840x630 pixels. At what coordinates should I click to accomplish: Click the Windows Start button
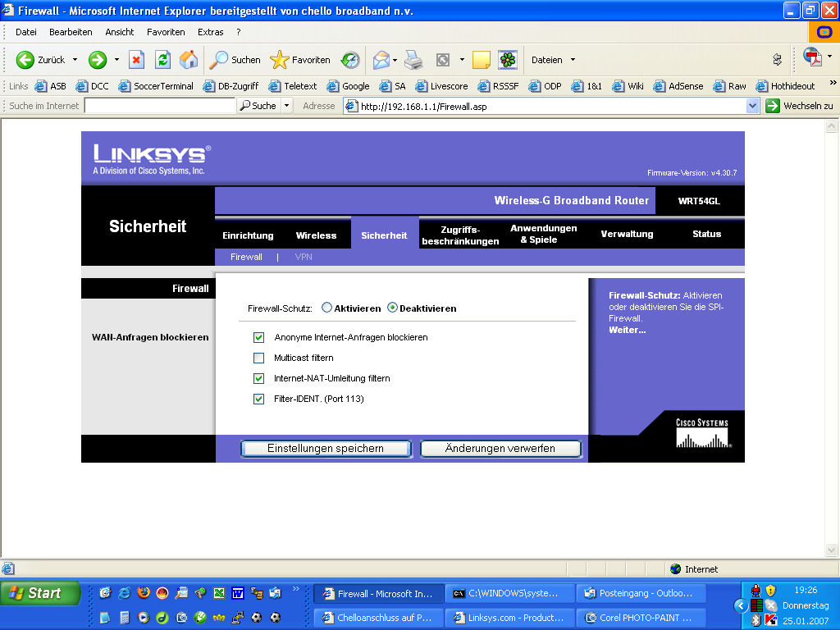pos(40,593)
